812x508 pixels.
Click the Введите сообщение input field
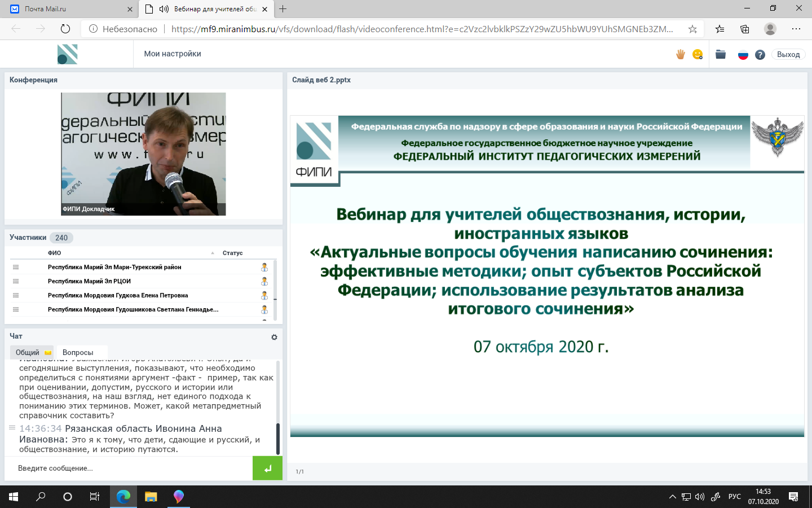(x=129, y=468)
